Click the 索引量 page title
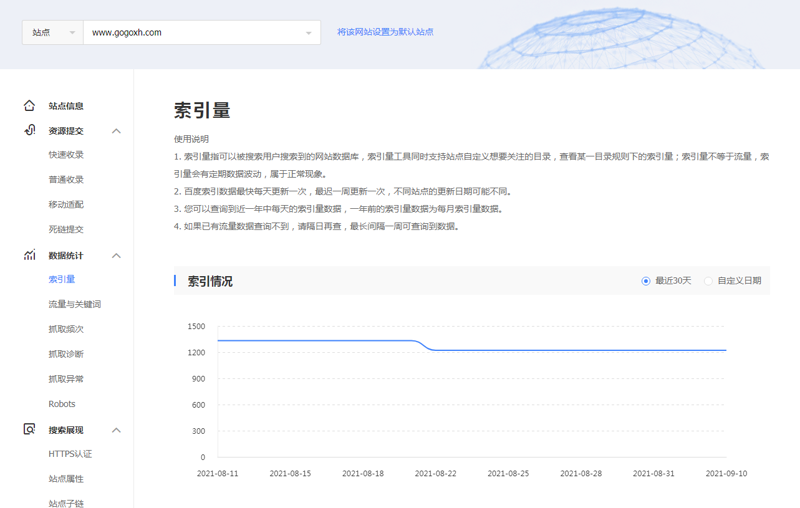This screenshot has width=800, height=508. tap(202, 110)
